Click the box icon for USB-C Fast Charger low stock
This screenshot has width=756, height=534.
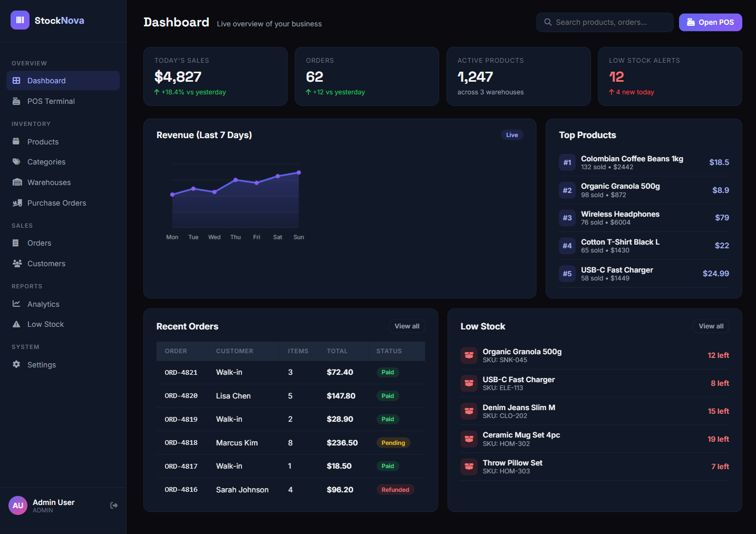(469, 383)
